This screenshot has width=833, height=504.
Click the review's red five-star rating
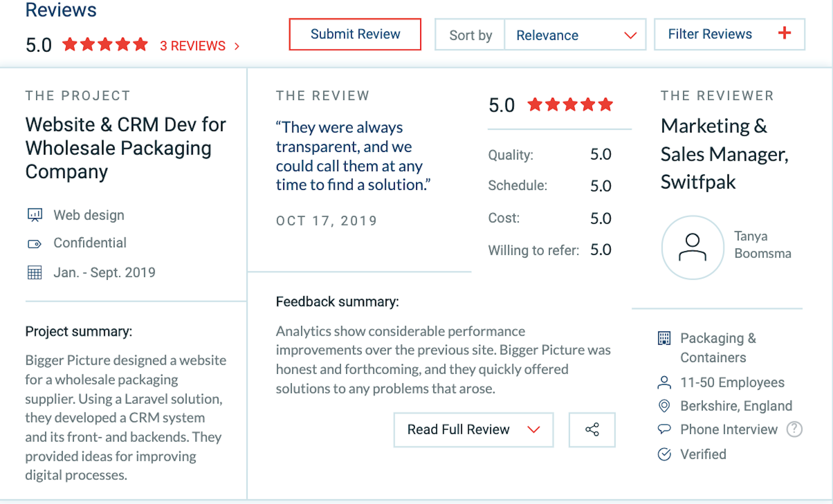570,104
